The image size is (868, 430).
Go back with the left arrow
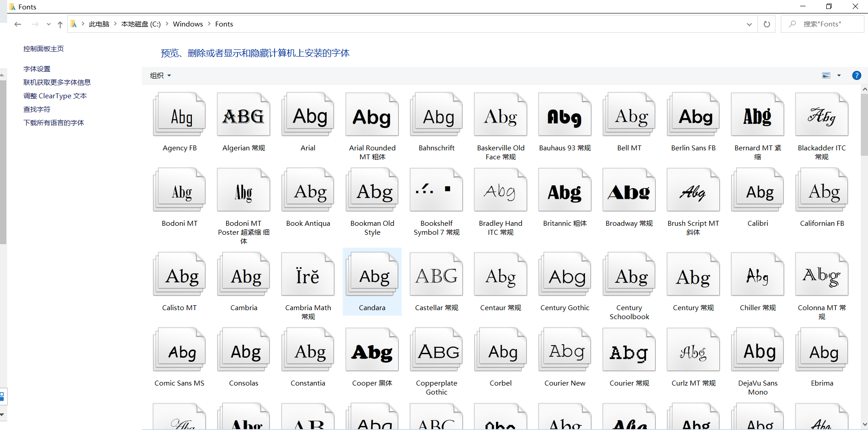[x=18, y=24]
